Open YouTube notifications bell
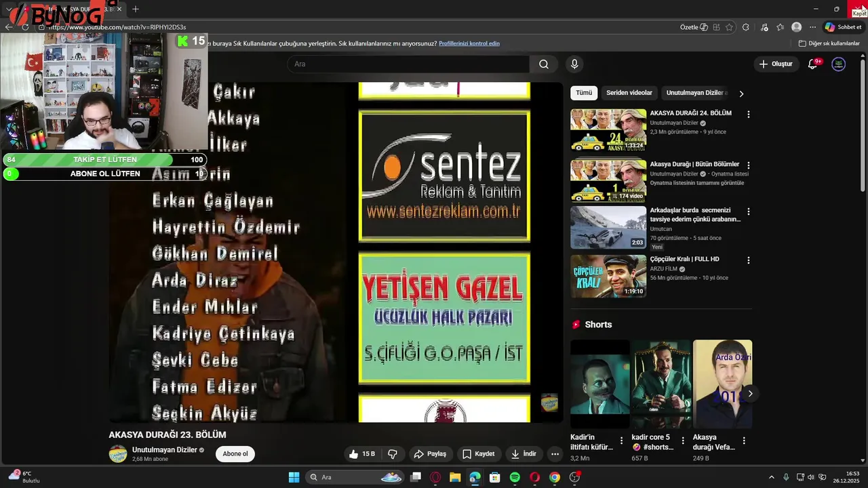This screenshot has width=868, height=488. coord(813,64)
